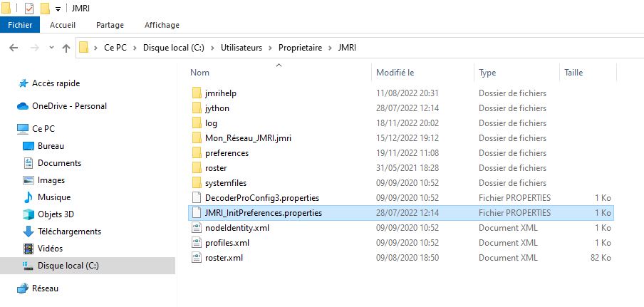Click the Musique note icon
Viewport: 644px width, 307px height.
pyautogui.click(x=28, y=197)
